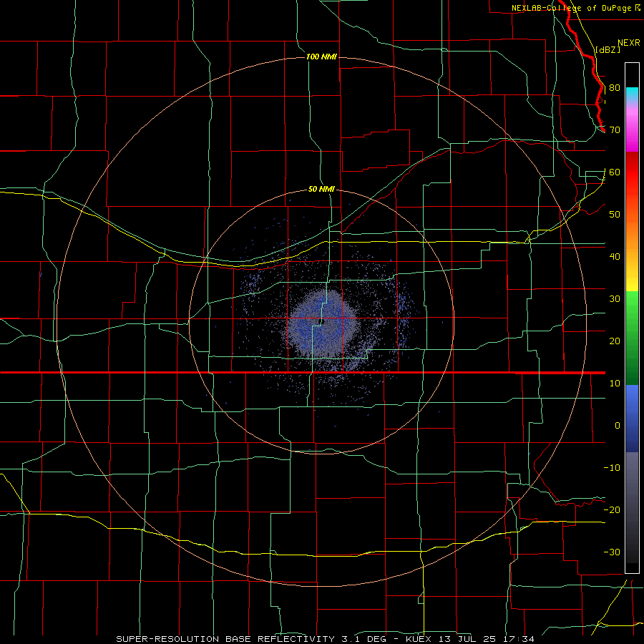Click the [dBZ] unit label
Viewport: 644px width, 644px height.
coord(608,49)
